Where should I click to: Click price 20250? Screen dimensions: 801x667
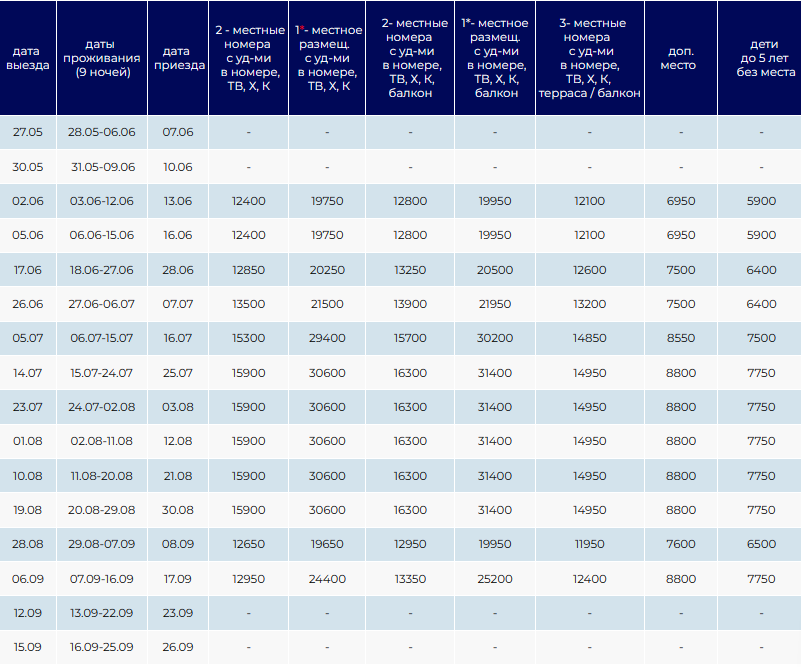(x=327, y=270)
